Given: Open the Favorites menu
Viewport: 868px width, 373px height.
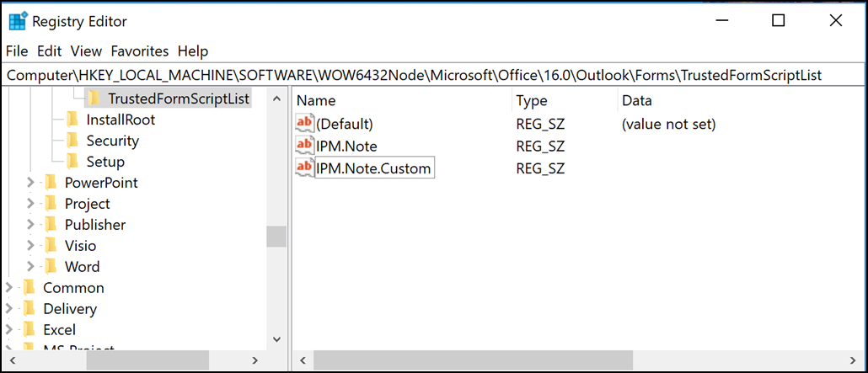Looking at the screenshot, I should point(140,51).
